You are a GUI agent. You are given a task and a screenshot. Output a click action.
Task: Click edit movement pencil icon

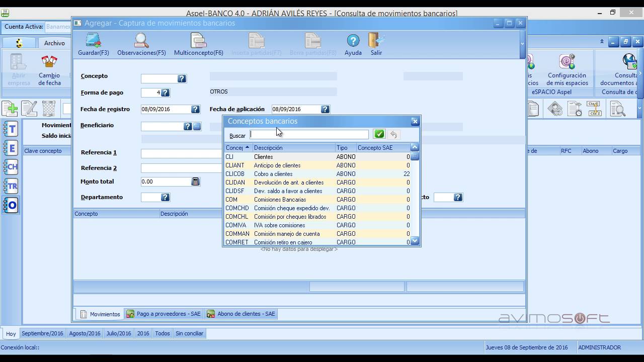pos(29,109)
